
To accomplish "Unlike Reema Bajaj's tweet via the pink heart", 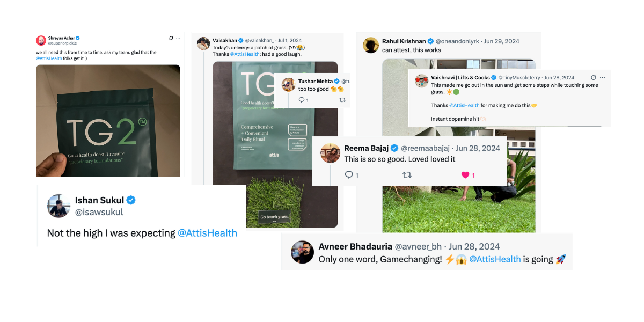I will [x=465, y=175].
